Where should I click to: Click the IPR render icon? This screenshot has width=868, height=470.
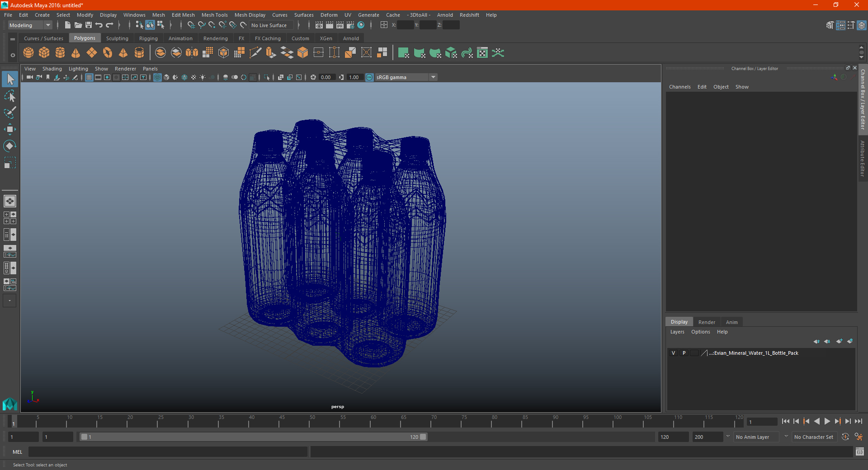click(x=340, y=25)
